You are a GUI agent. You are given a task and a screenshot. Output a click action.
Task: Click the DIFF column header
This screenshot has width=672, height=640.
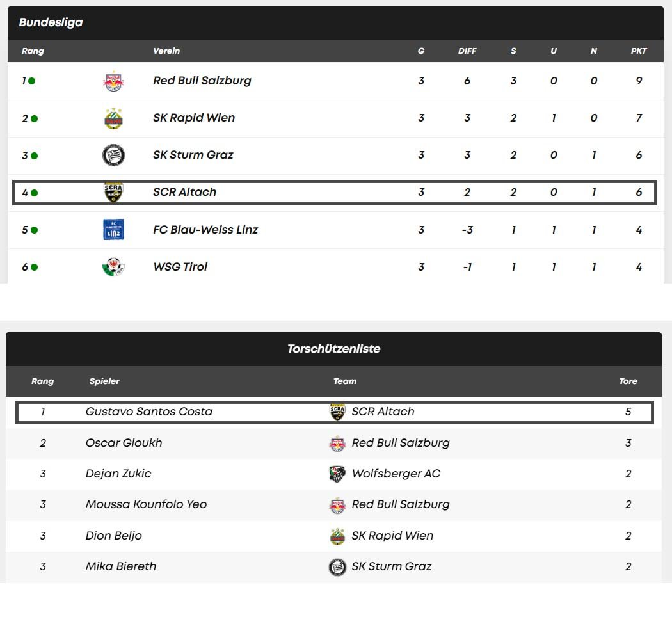click(467, 51)
